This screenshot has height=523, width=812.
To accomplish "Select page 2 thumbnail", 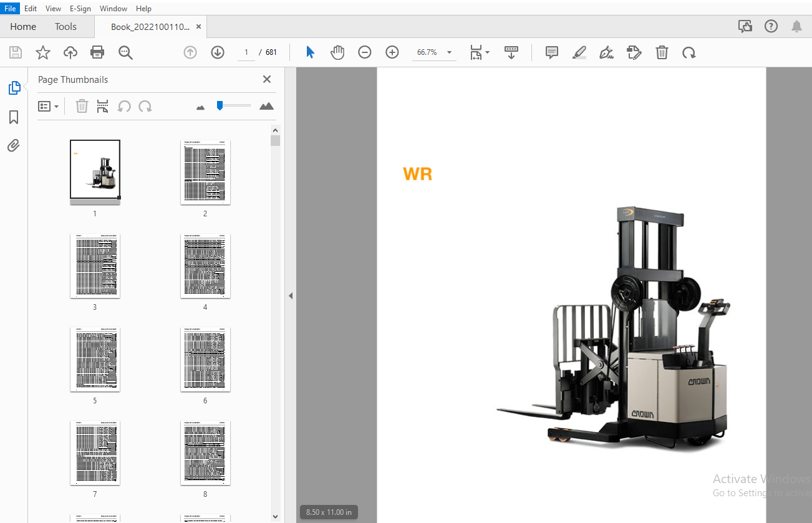I will 205,172.
